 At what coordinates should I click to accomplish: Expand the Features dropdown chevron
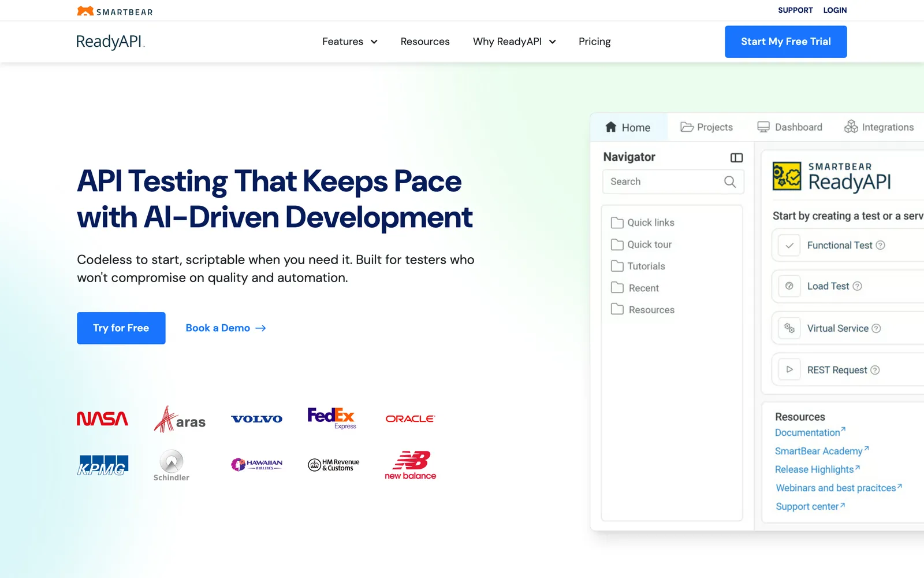(374, 42)
